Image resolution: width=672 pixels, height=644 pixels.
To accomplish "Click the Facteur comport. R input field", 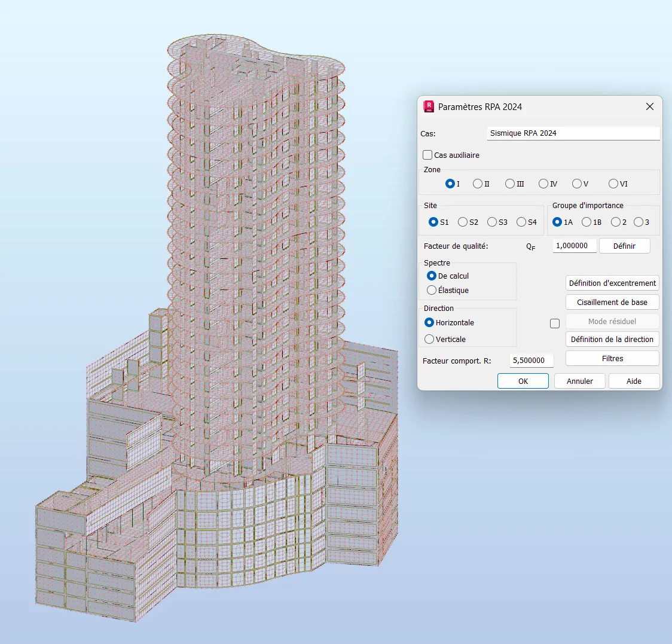I will 531,361.
